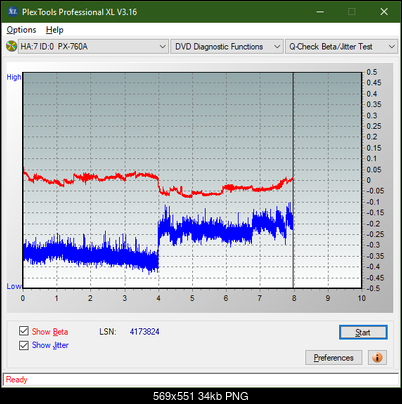402x404 pixels.
Task: Open the Preferences button
Action: click(x=334, y=358)
